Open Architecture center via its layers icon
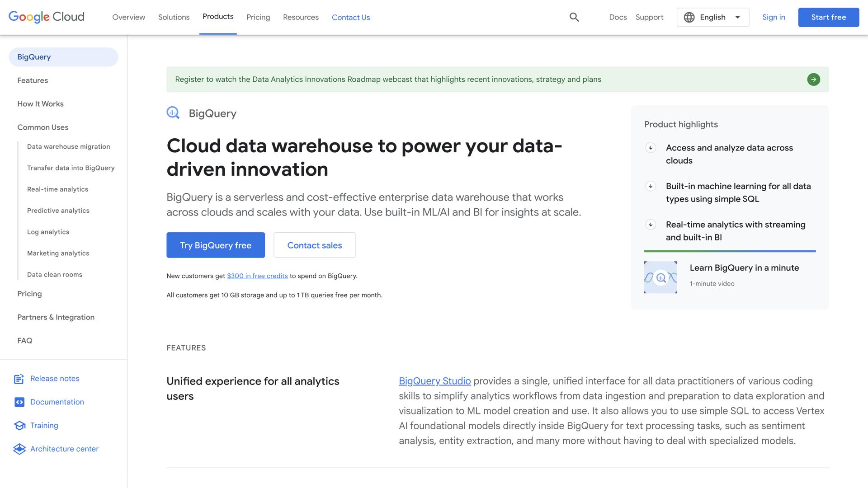868x488 pixels. click(19, 449)
